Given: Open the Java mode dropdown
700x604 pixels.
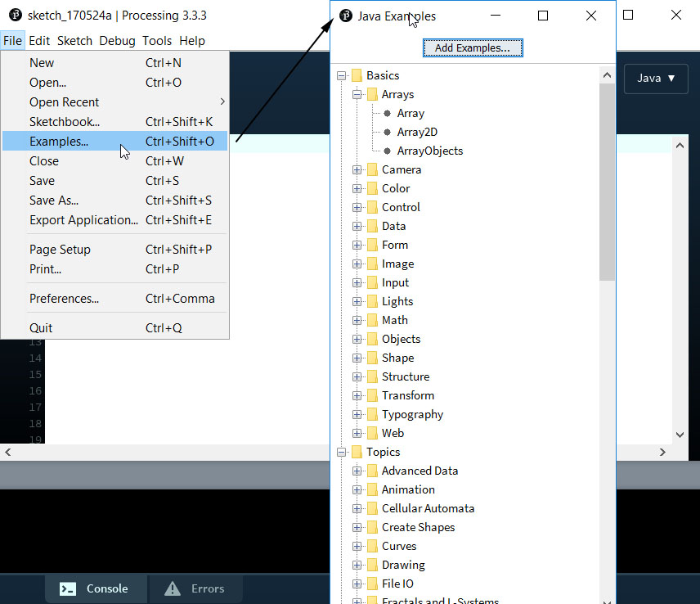Looking at the screenshot, I should [x=656, y=79].
